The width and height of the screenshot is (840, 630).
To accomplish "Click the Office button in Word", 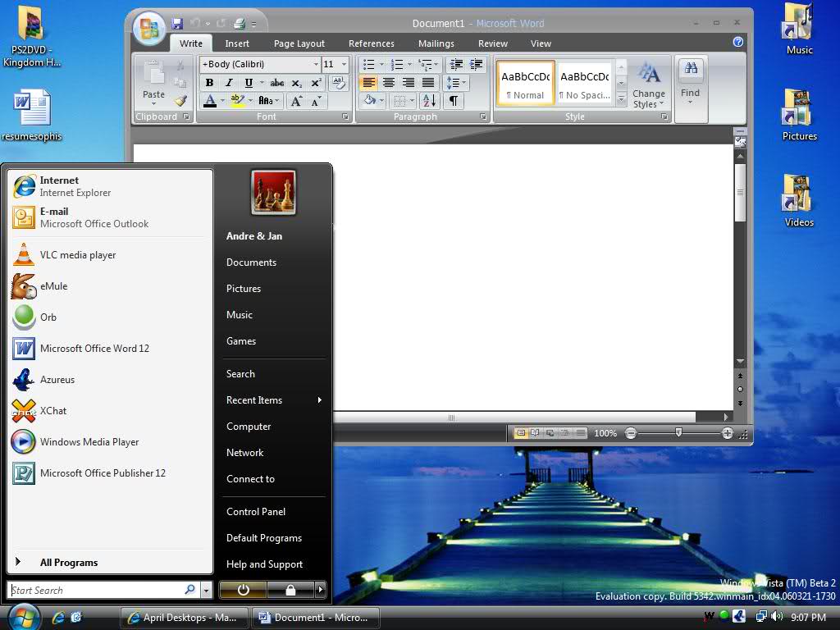I will point(149,27).
